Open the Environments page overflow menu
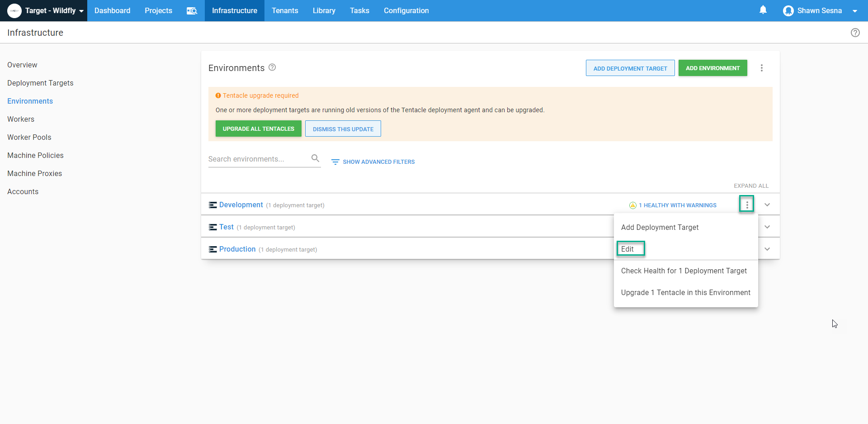 point(762,68)
